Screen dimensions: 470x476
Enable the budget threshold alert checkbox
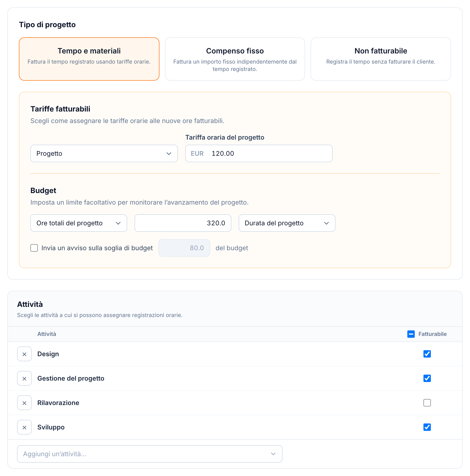34,248
